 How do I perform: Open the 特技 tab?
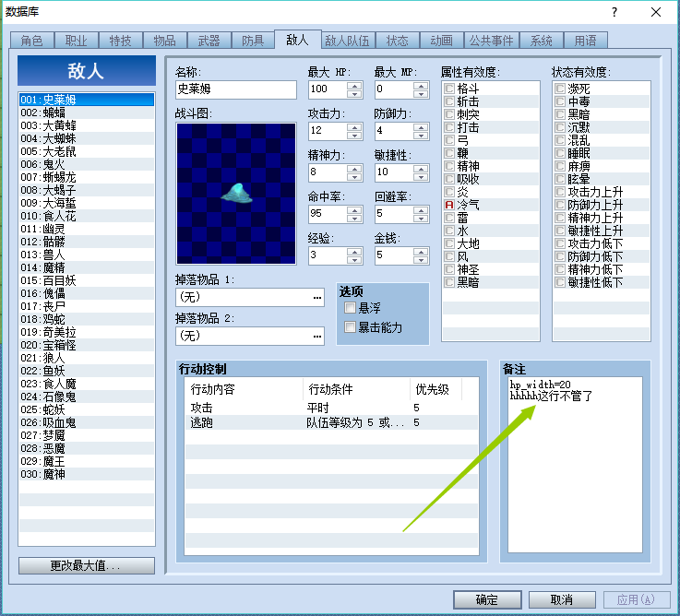121,41
